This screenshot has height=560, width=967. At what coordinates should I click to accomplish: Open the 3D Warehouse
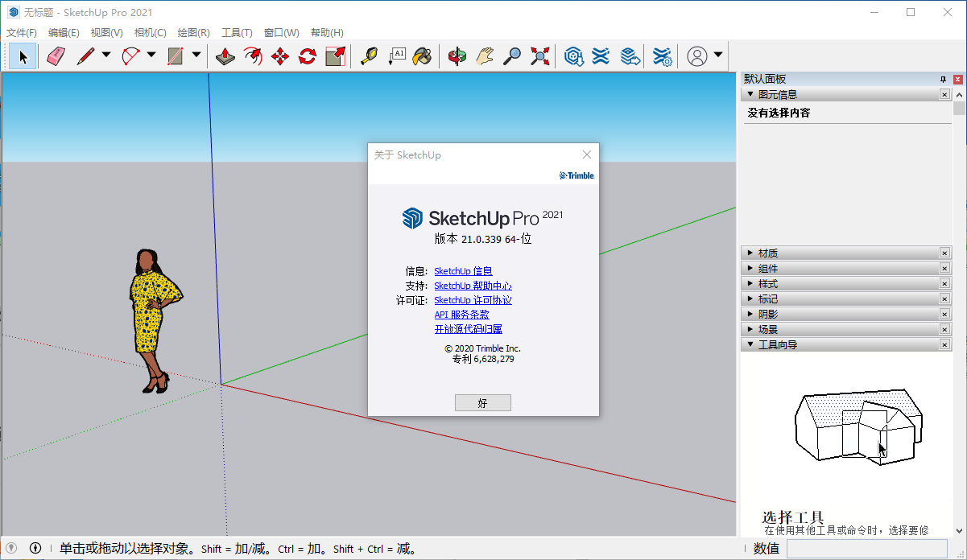(573, 56)
